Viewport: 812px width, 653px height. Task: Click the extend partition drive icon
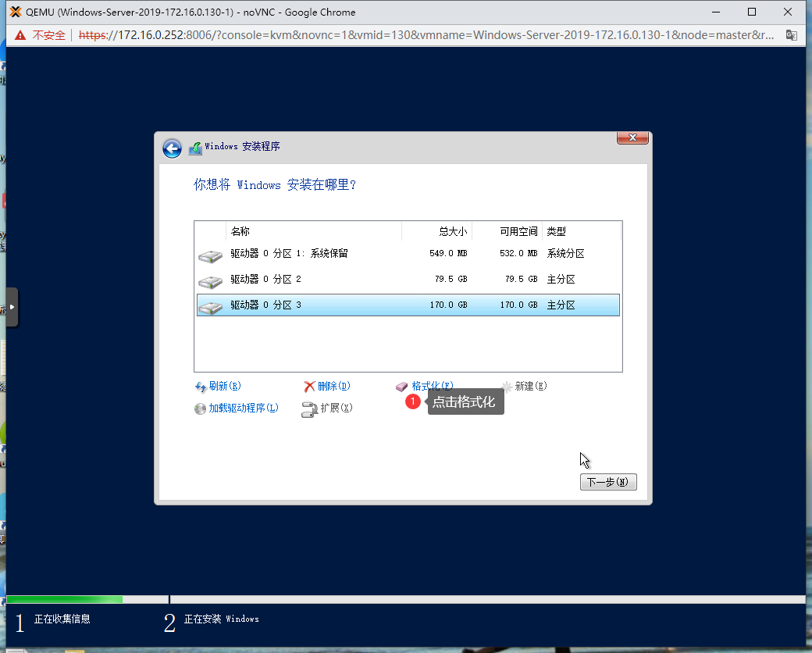pyautogui.click(x=309, y=409)
